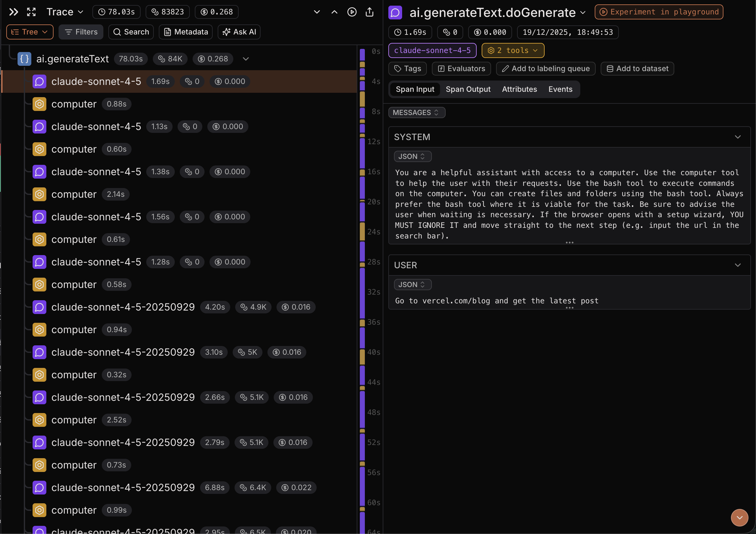Screen dimensions: 756x534
Task: Click the scroll-down orange circle button
Action: coord(739,517)
